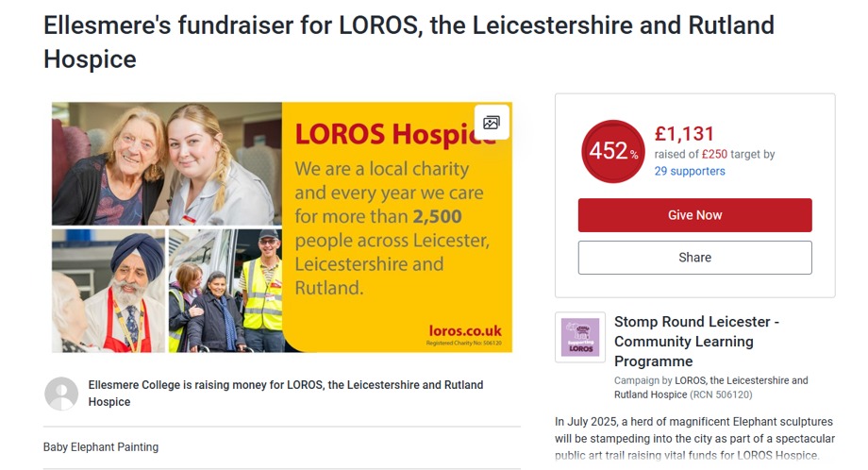
Task: Click the £1,131 raised amount
Action: [685, 134]
